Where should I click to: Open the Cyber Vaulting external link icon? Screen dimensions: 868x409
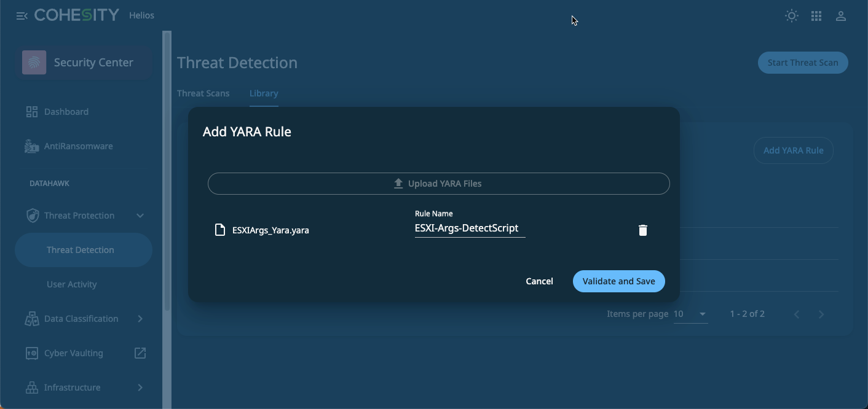click(x=140, y=353)
